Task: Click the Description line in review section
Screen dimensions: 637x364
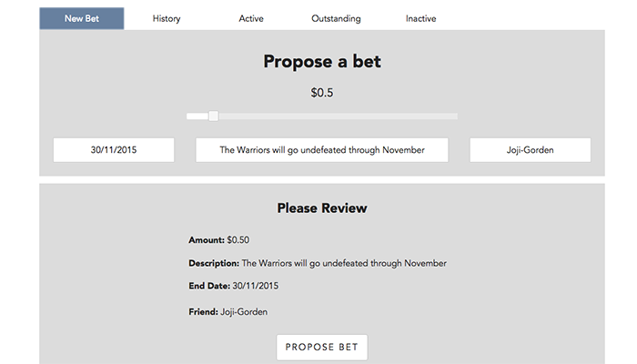Action: tap(317, 263)
